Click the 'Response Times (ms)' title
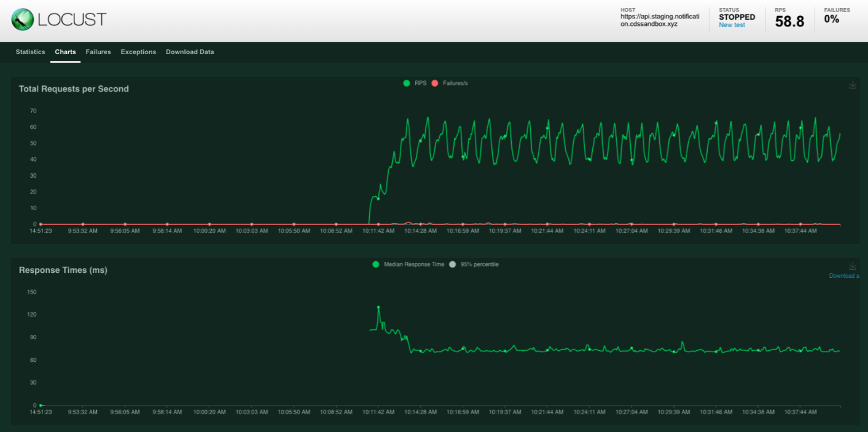Image resolution: width=868 pixels, height=432 pixels. click(x=63, y=270)
